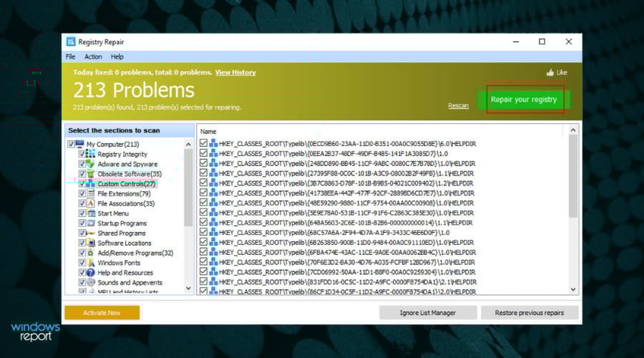The width and height of the screenshot is (644, 358).
Task: Click the Activate Now button
Action: (x=102, y=313)
